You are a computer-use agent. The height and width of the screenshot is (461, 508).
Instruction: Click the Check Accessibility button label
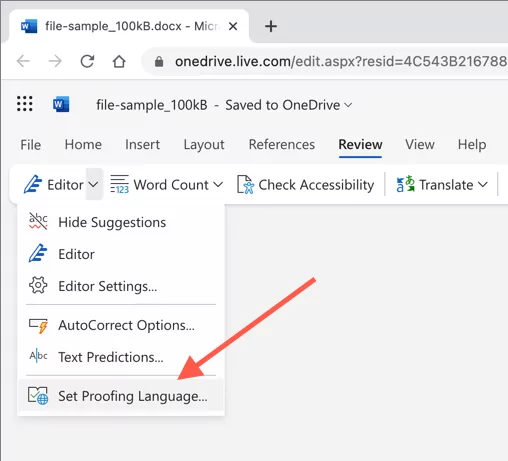pos(316,185)
